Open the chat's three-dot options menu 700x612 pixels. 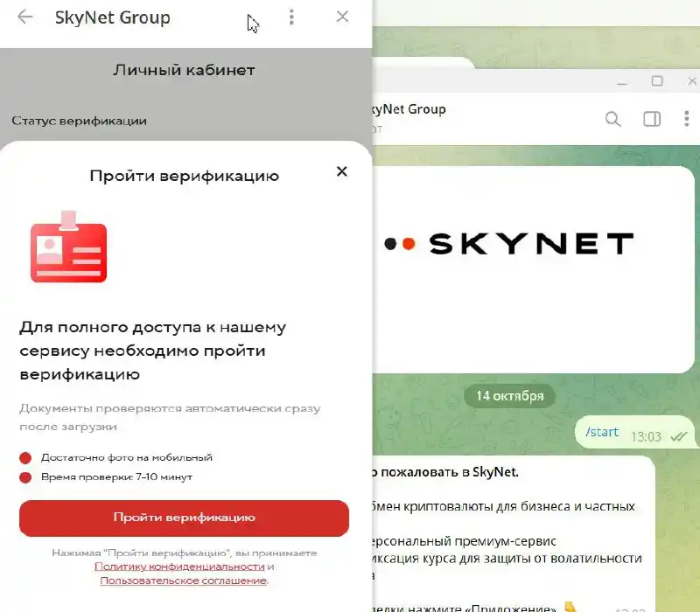tap(687, 119)
